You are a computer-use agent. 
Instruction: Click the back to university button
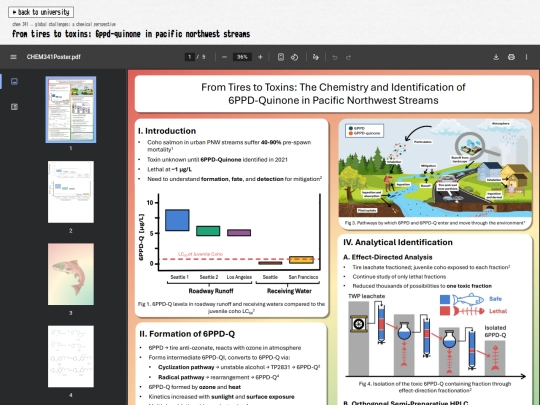coord(41,12)
